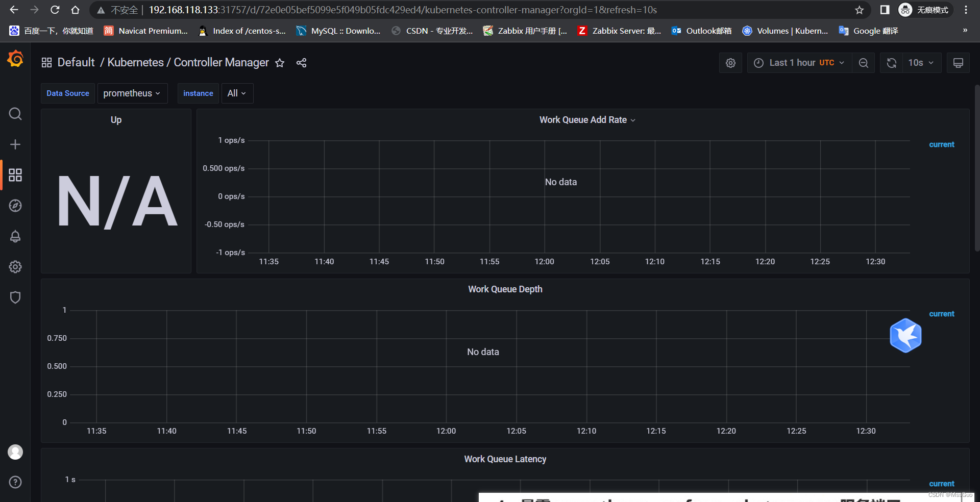Open the Index of /centos-s bookmark
Image resolution: width=980 pixels, height=502 pixels.
point(242,31)
